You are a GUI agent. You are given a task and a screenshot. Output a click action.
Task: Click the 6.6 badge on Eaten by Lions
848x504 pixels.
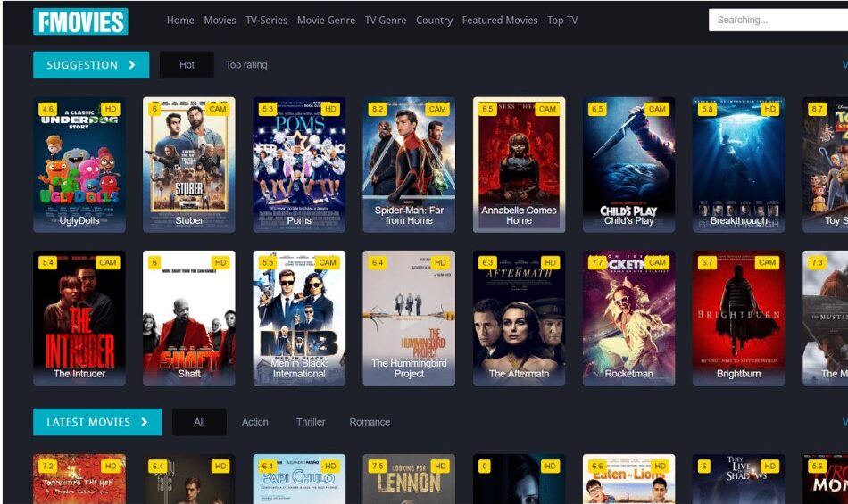(x=597, y=467)
